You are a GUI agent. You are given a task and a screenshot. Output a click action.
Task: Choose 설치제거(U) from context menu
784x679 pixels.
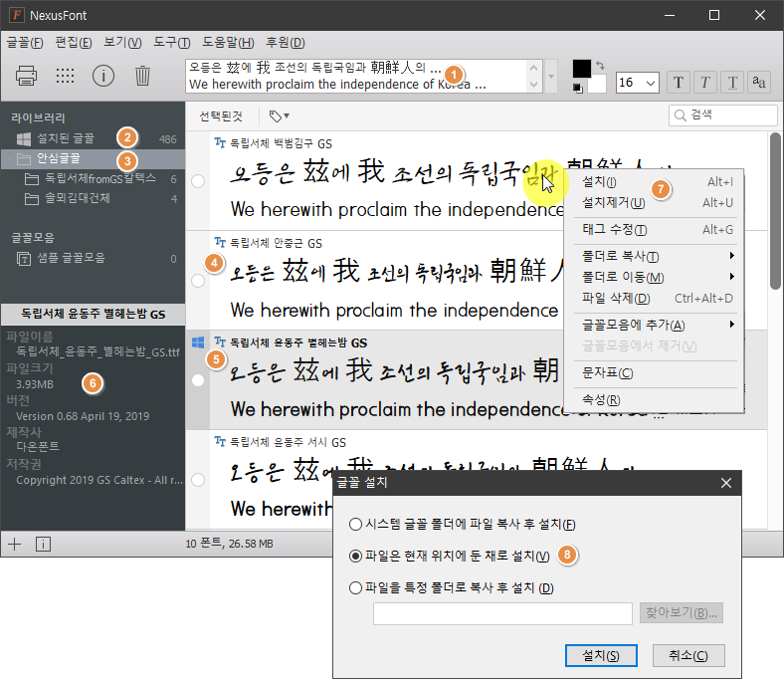click(x=654, y=203)
